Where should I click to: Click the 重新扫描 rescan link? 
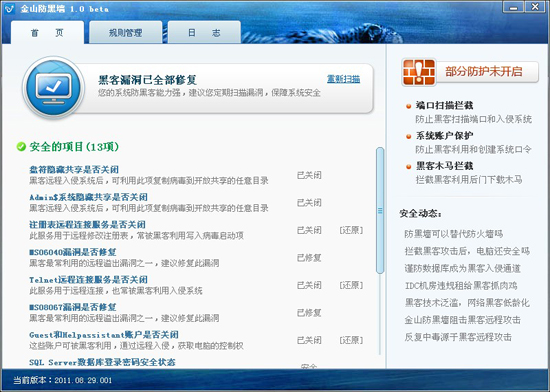(x=343, y=79)
